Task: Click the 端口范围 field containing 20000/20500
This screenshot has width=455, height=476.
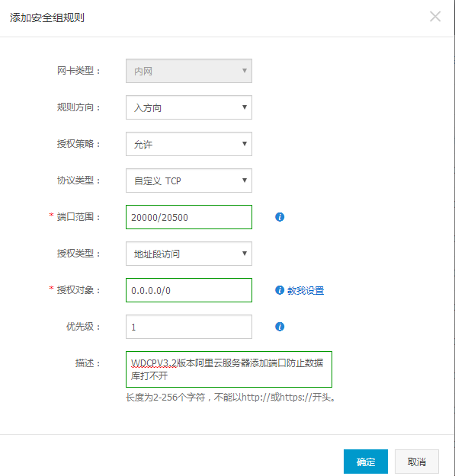Action: point(189,217)
